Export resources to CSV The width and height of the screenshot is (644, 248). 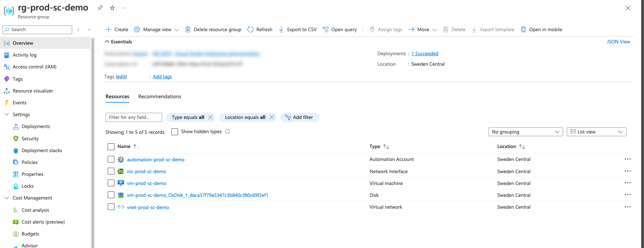(x=298, y=29)
